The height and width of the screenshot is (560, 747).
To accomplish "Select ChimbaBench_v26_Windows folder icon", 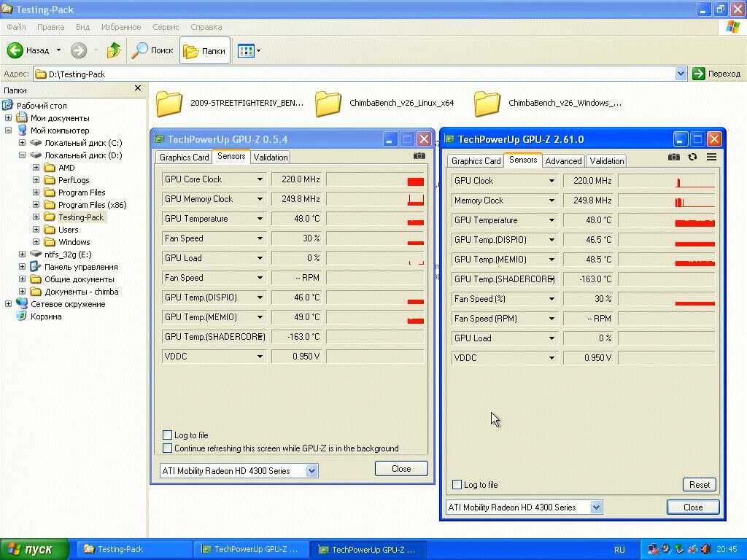I will point(487,104).
